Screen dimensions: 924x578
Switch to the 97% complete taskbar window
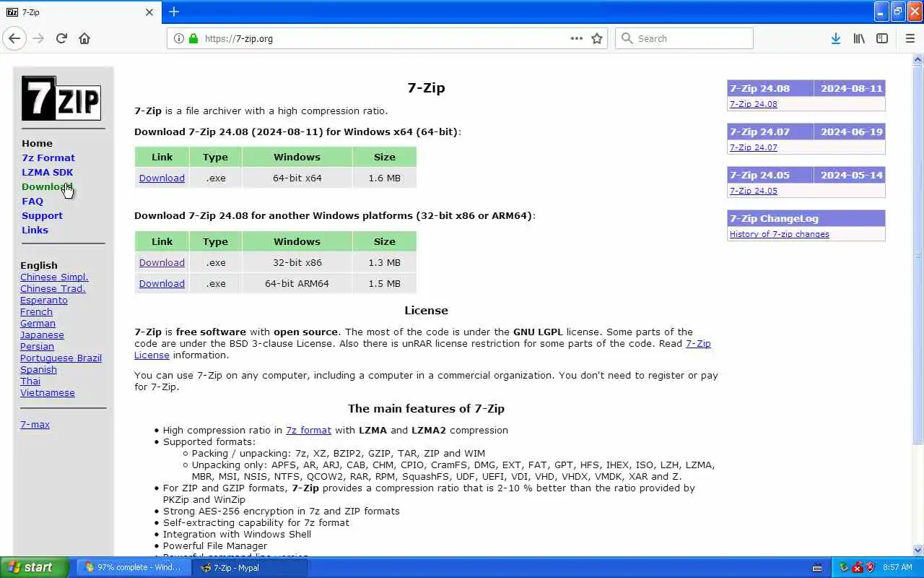coord(134,567)
